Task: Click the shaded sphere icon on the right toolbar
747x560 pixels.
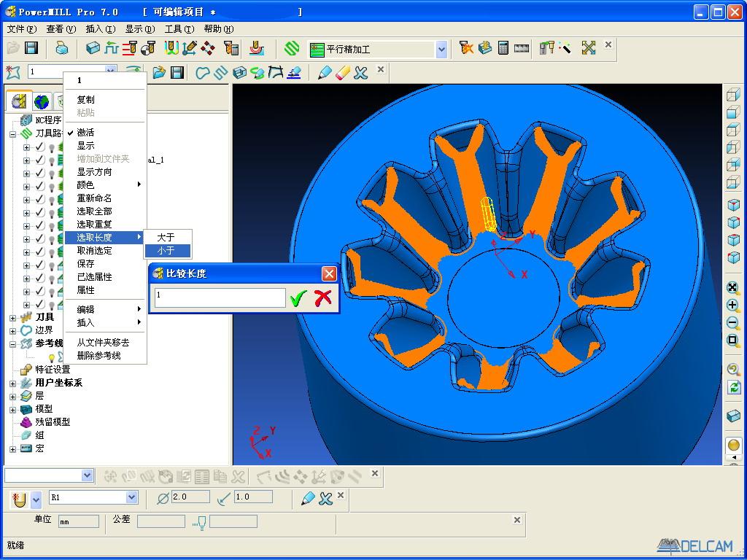Action: [x=734, y=446]
